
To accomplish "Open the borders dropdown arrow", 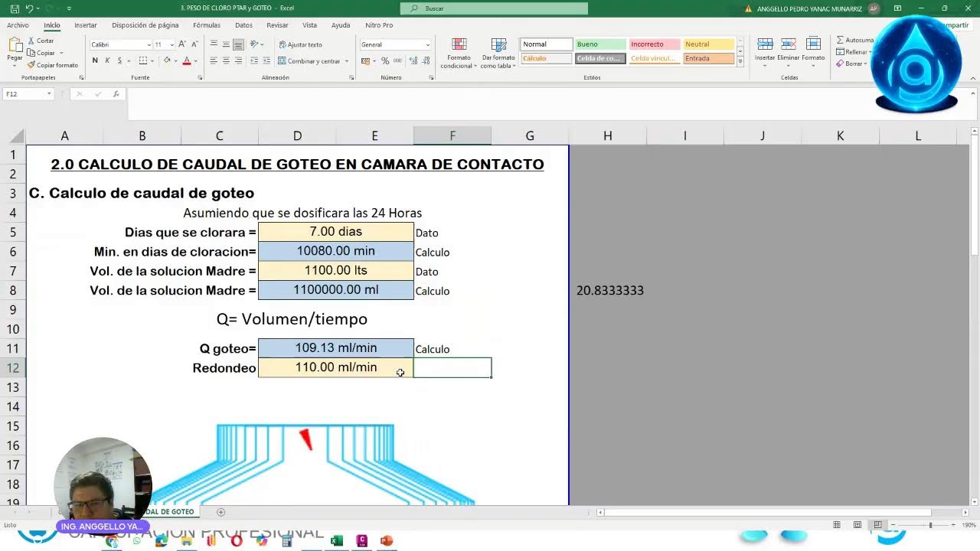I will click(x=153, y=60).
